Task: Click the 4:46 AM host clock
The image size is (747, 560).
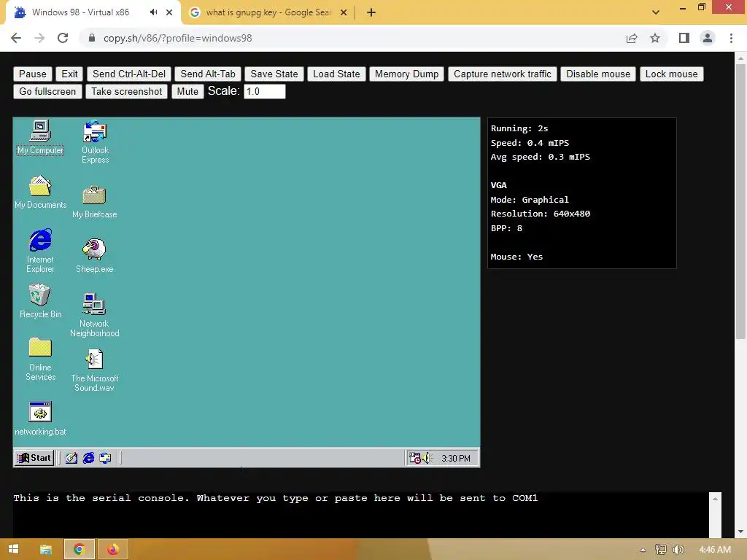Action: pos(715,550)
